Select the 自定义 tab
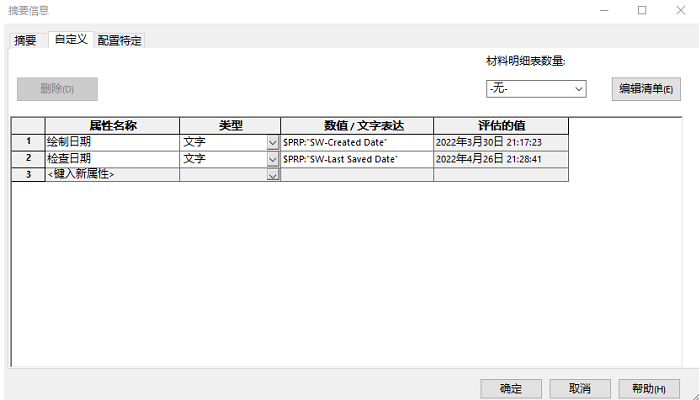Image resolution: width=700 pixels, height=400 pixels. click(71, 39)
